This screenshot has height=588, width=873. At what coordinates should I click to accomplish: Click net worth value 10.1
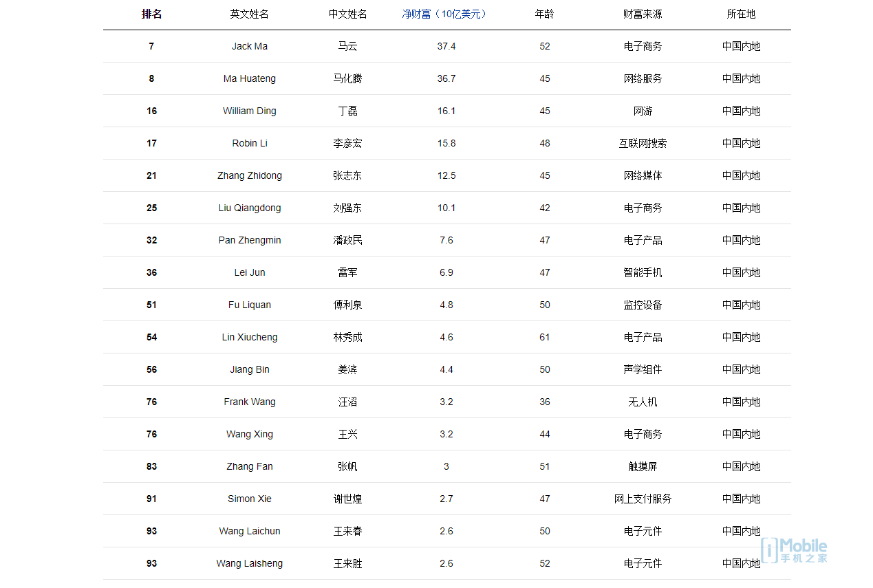pos(446,208)
